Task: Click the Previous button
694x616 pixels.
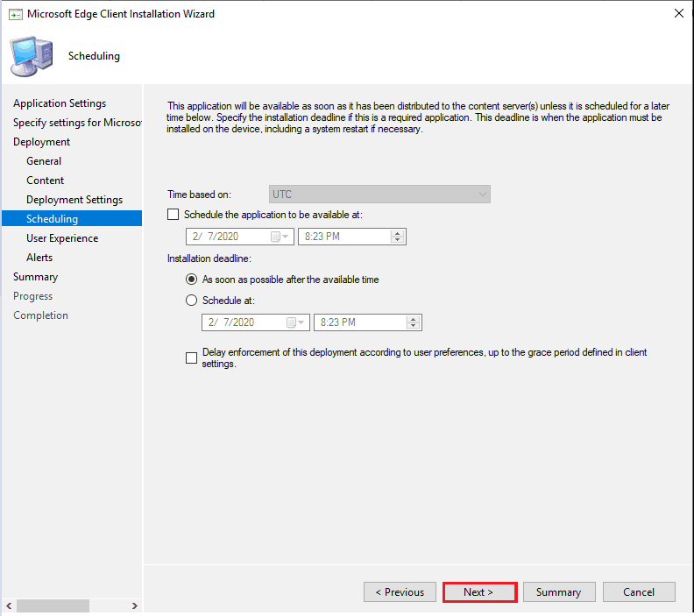Action: click(x=400, y=592)
